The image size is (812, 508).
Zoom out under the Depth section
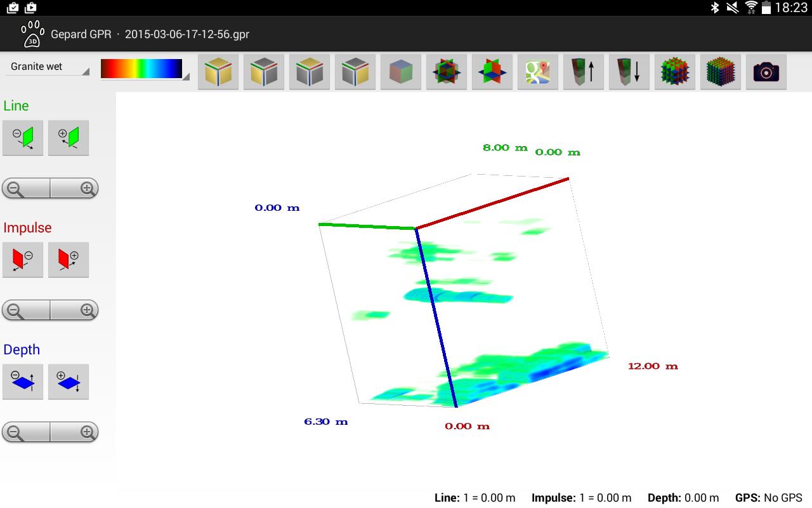click(26, 432)
